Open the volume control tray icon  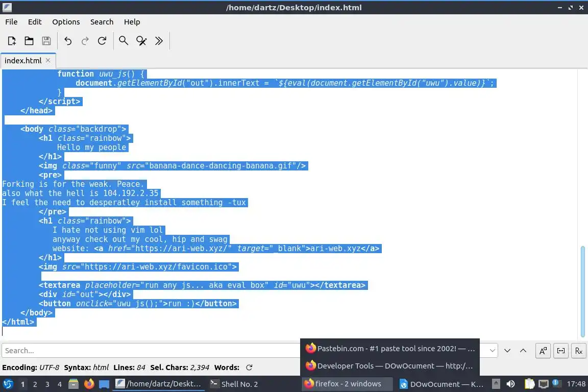[510, 384]
